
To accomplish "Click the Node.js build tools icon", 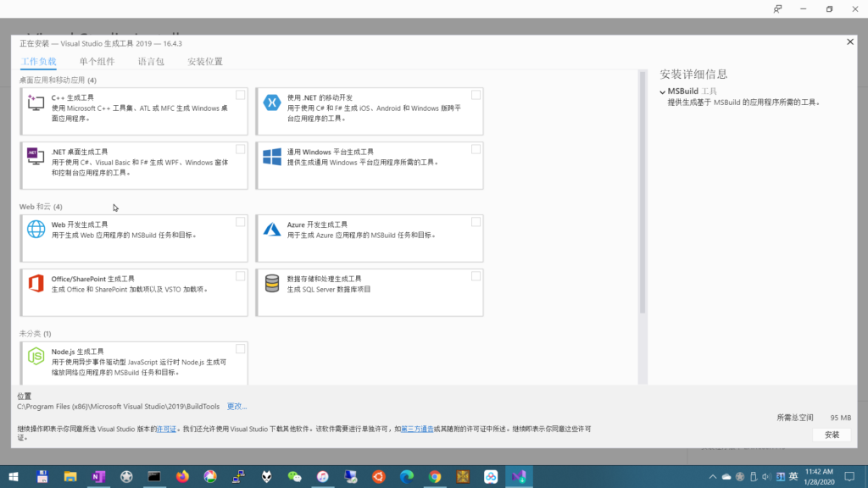I will [x=36, y=356].
